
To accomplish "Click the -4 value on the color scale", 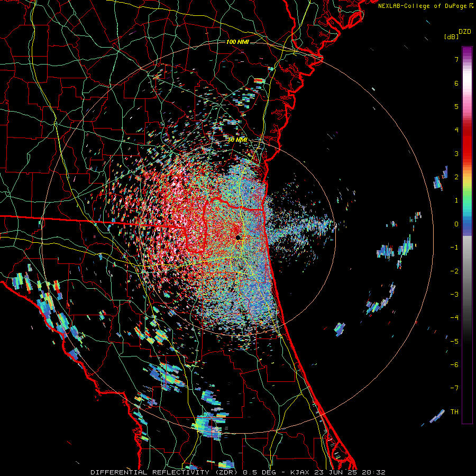I will (x=454, y=318).
